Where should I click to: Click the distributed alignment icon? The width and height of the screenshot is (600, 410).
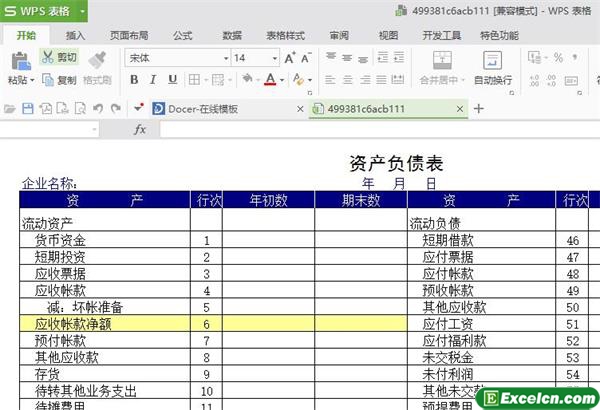398,80
